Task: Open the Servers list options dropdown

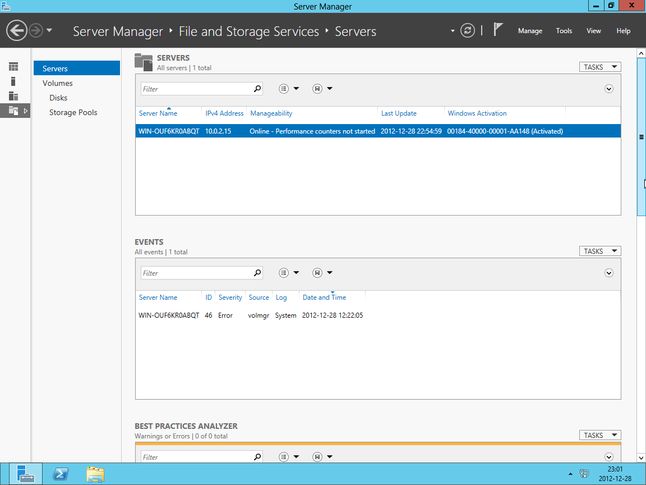Action: click(289, 89)
